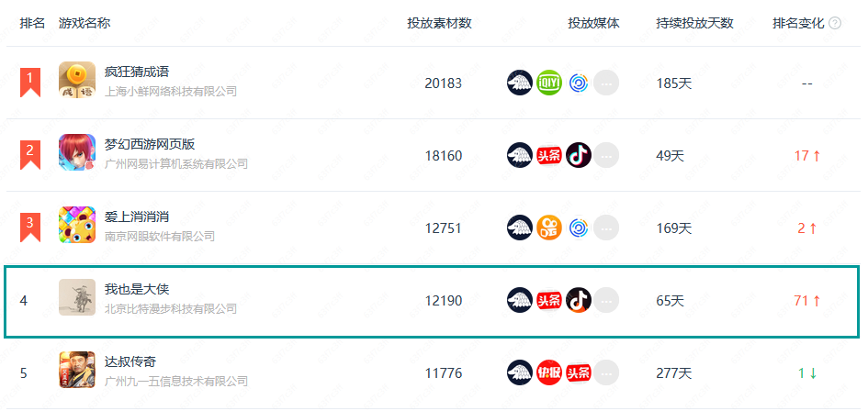The image size is (868, 411).
Task: Expand more media for 疯狂猜成语
Action: (x=606, y=83)
